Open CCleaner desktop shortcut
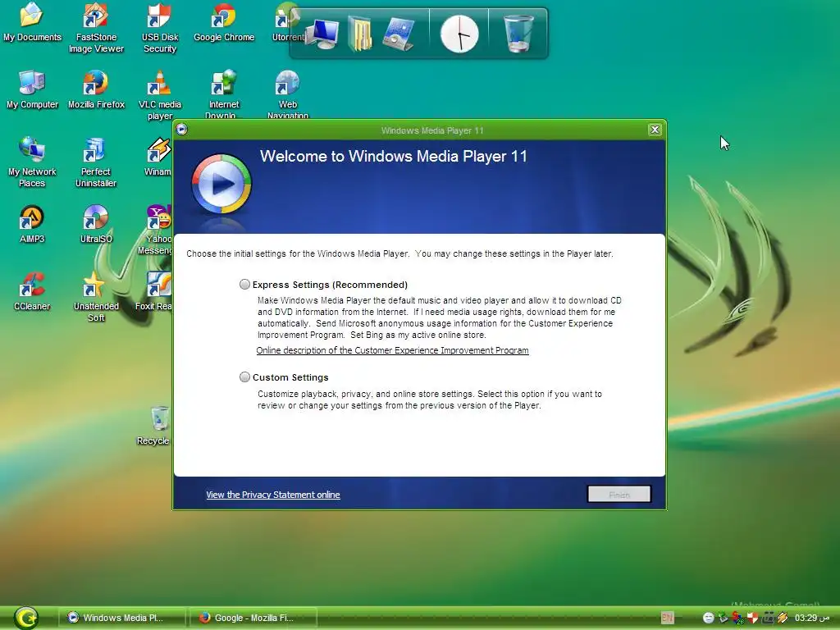Image resolution: width=840 pixels, height=630 pixels. [32, 291]
